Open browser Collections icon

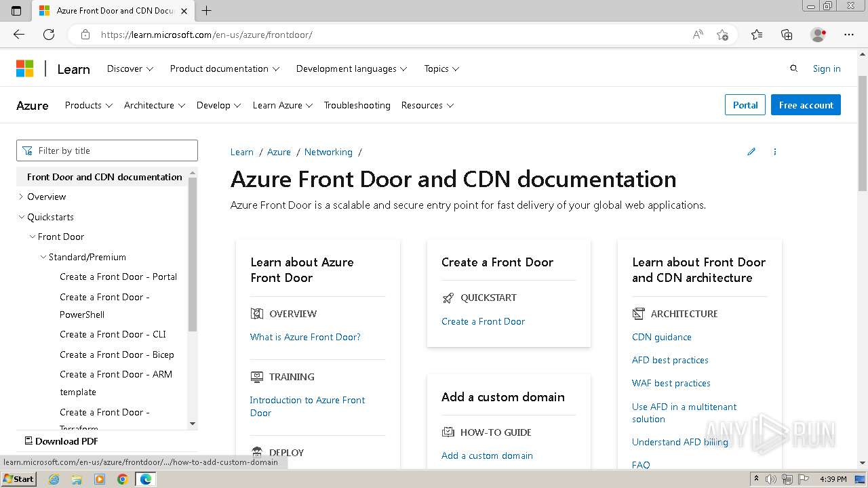point(787,35)
